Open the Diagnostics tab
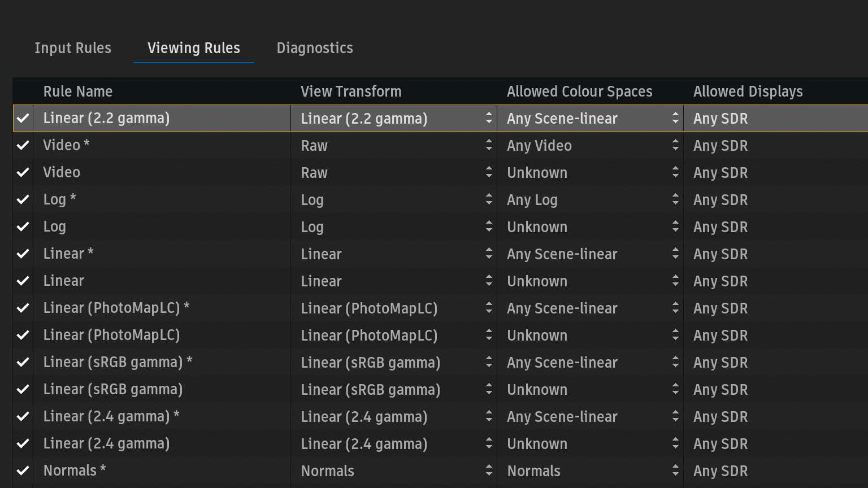Image resolution: width=868 pixels, height=488 pixels. (x=315, y=48)
